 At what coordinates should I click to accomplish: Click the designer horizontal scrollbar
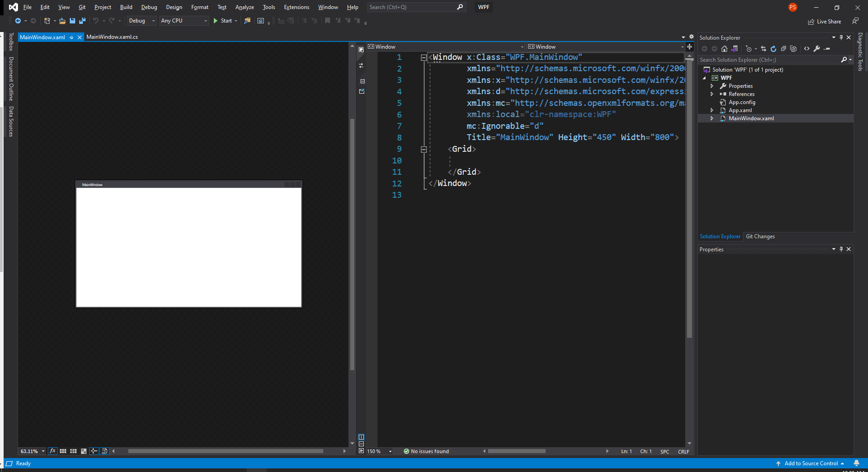[226, 451]
